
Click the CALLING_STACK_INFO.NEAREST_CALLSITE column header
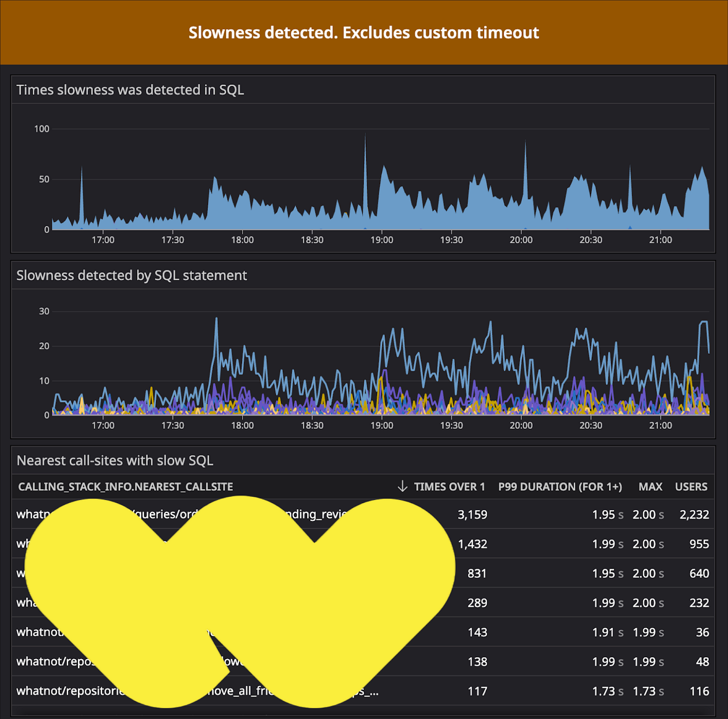pyautogui.click(x=125, y=487)
